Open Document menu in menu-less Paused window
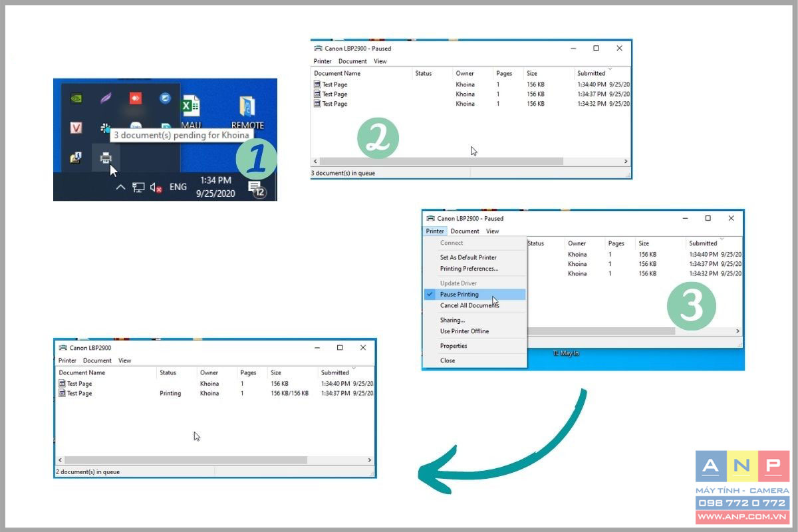 click(x=352, y=61)
